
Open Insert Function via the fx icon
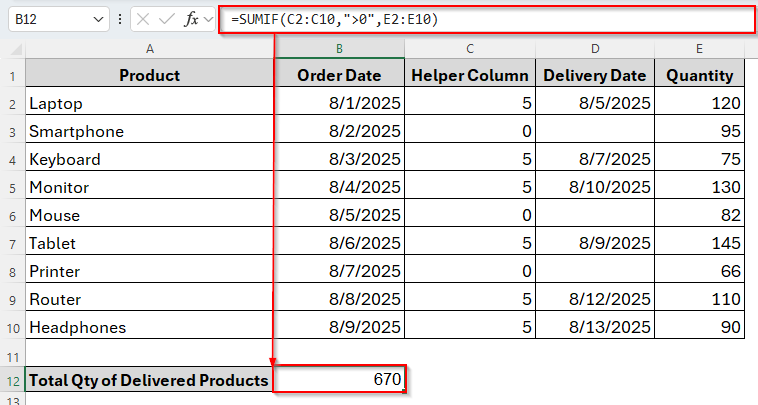point(190,19)
